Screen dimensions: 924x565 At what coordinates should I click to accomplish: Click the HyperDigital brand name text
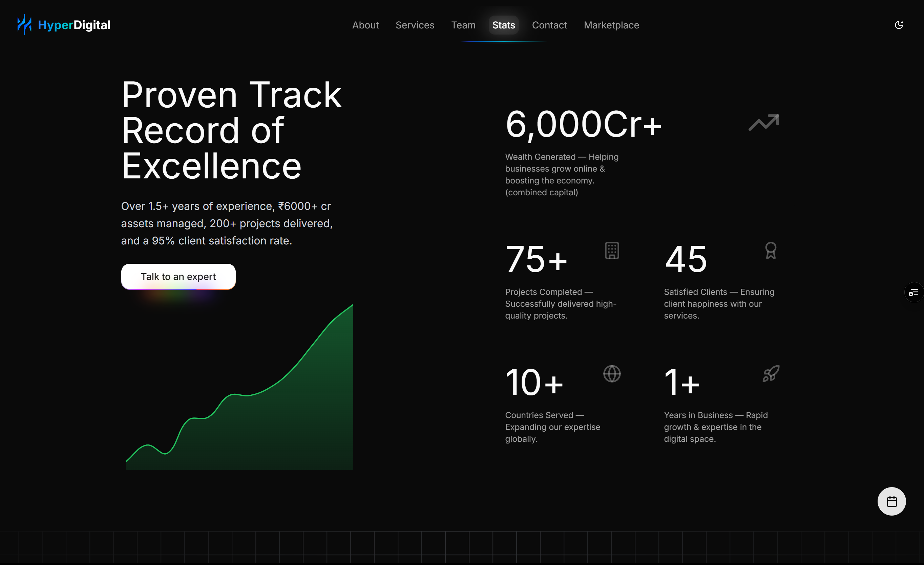point(74,25)
